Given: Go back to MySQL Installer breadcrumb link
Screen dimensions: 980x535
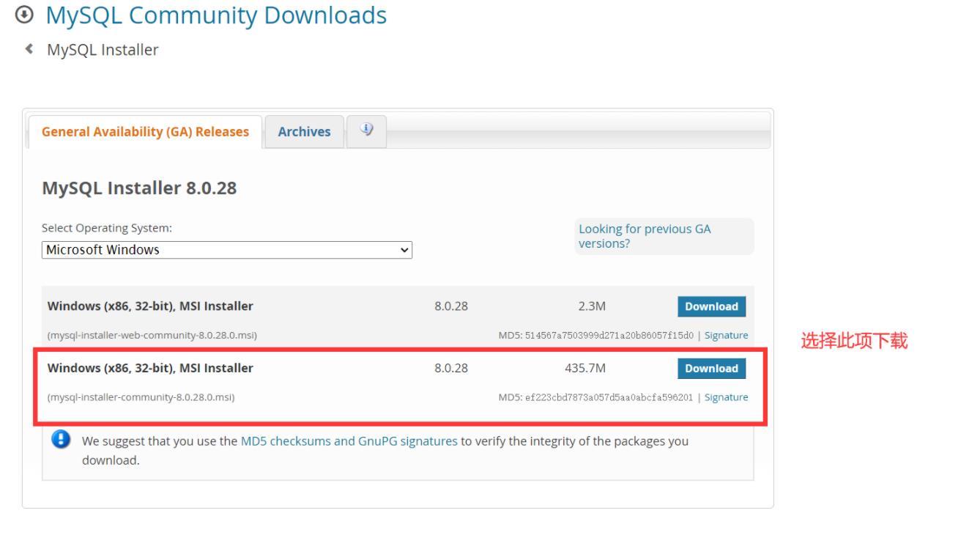Looking at the screenshot, I should [x=103, y=50].
